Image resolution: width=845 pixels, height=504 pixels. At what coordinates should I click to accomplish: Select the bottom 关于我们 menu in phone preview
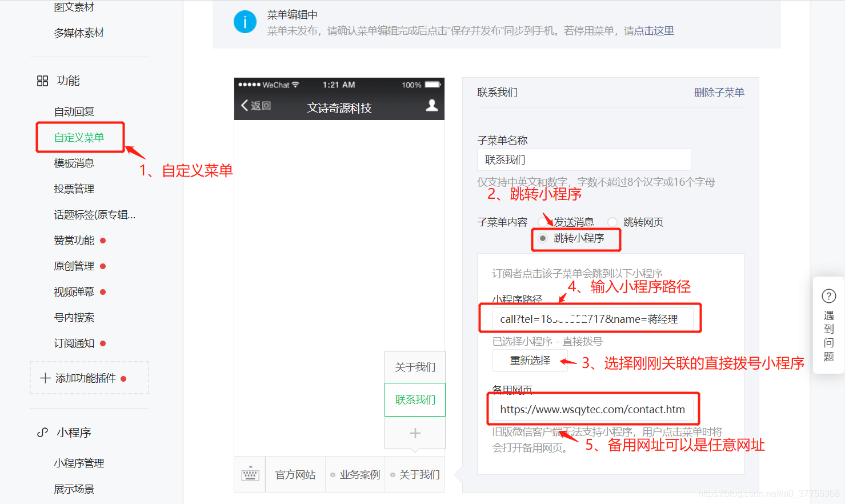(415, 475)
